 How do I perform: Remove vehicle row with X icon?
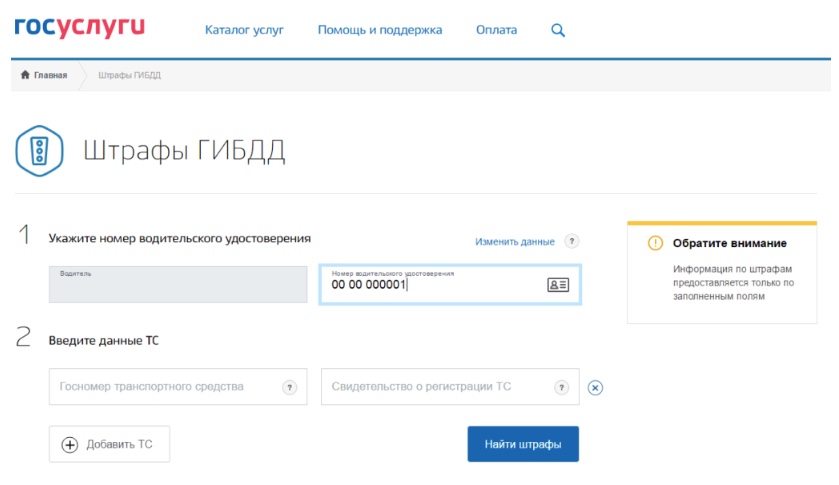595,388
